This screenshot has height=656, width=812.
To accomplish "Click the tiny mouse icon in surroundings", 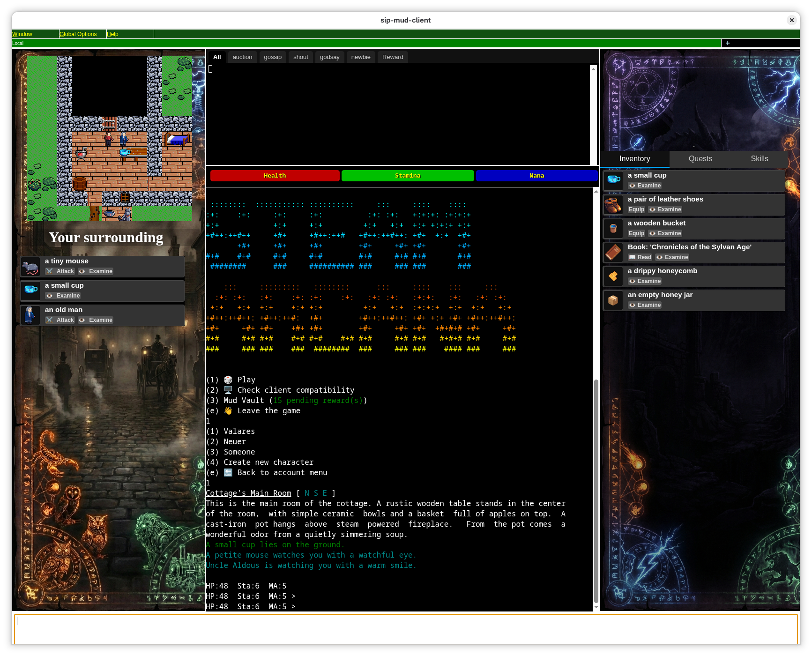I will [30, 267].
